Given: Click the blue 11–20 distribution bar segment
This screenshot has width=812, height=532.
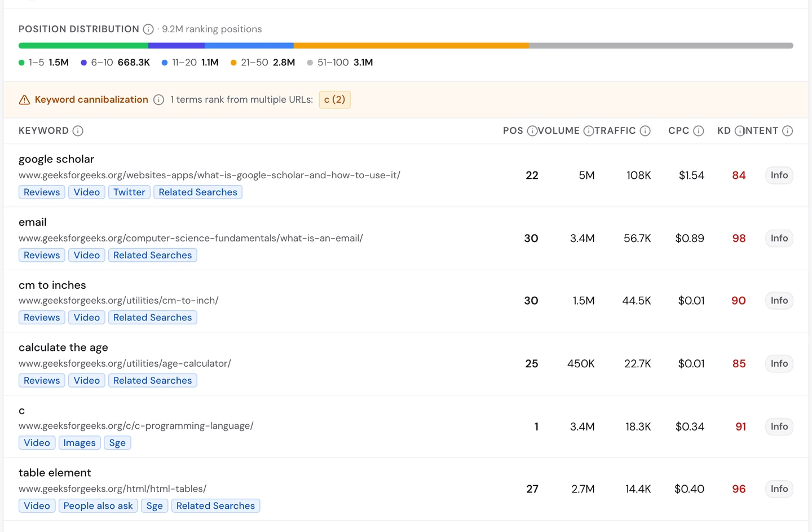Looking at the screenshot, I should click(249, 46).
